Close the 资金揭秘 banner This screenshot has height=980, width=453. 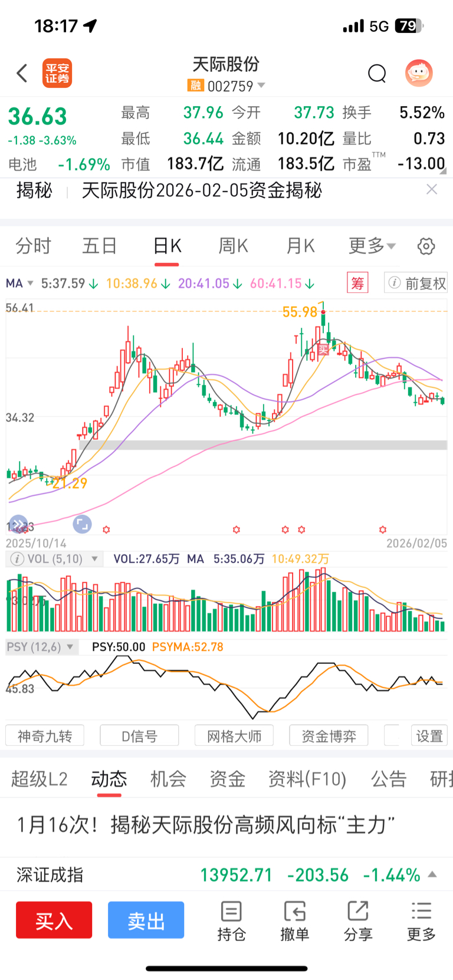[x=432, y=189]
